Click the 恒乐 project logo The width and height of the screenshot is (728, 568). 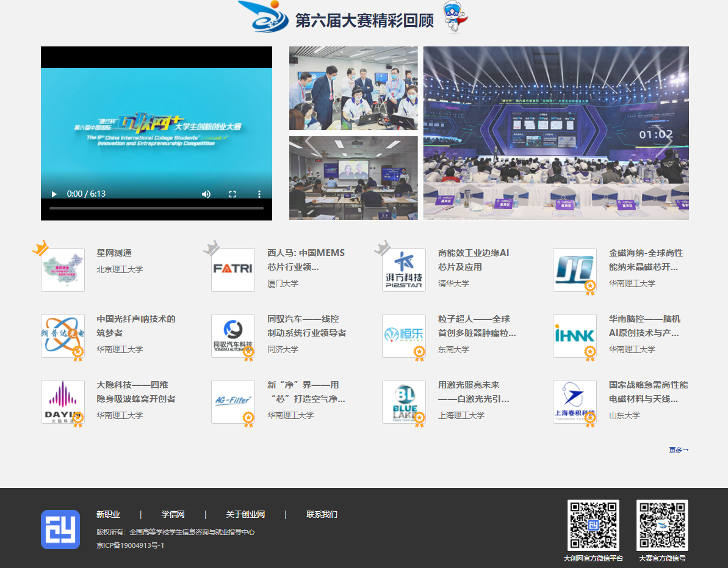pos(403,335)
